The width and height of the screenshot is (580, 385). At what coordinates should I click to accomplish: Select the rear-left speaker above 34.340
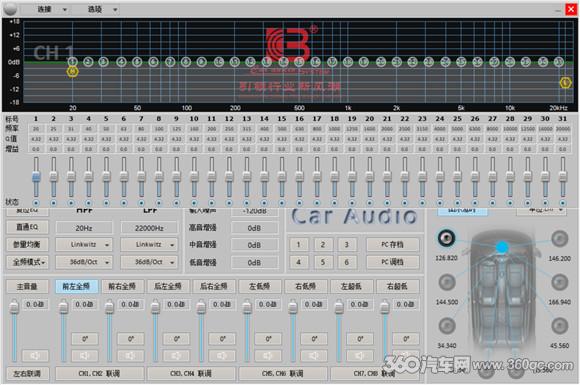pyautogui.click(x=446, y=326)
